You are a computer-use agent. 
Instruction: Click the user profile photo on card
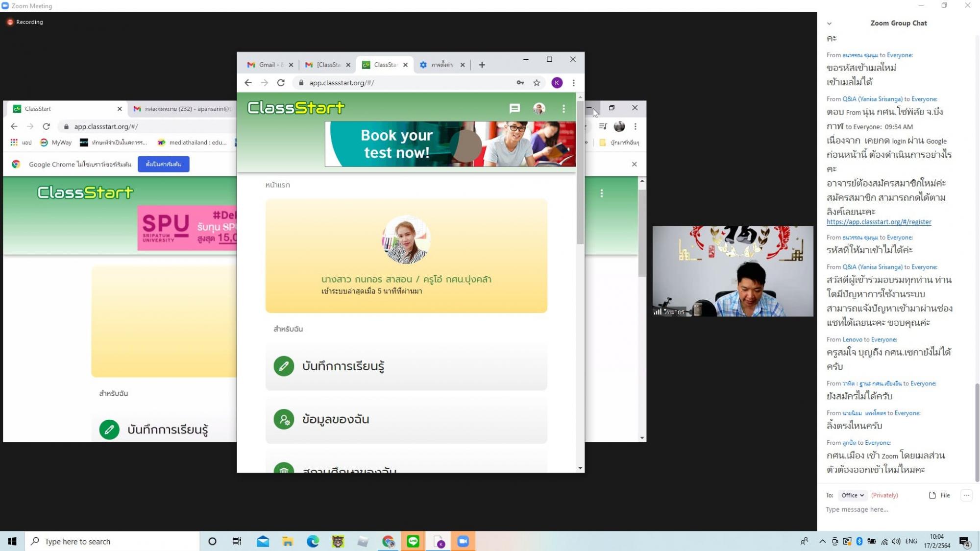point(406,240)
